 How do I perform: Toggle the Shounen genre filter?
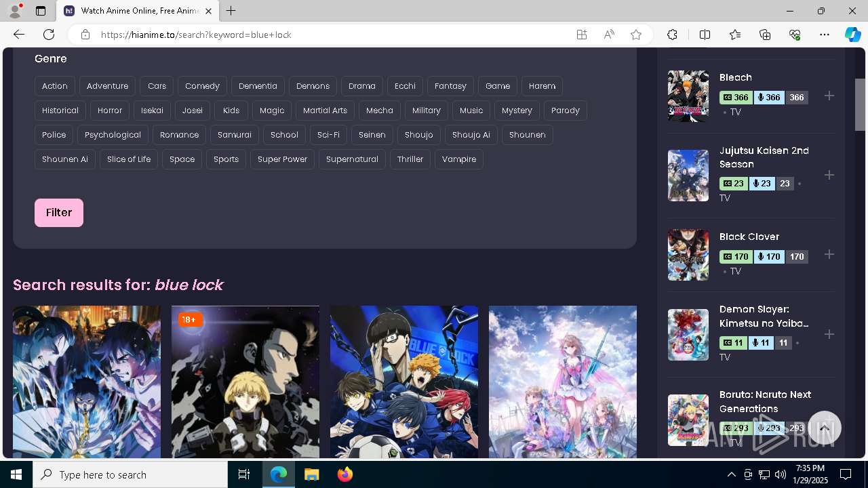coord(528,135)
